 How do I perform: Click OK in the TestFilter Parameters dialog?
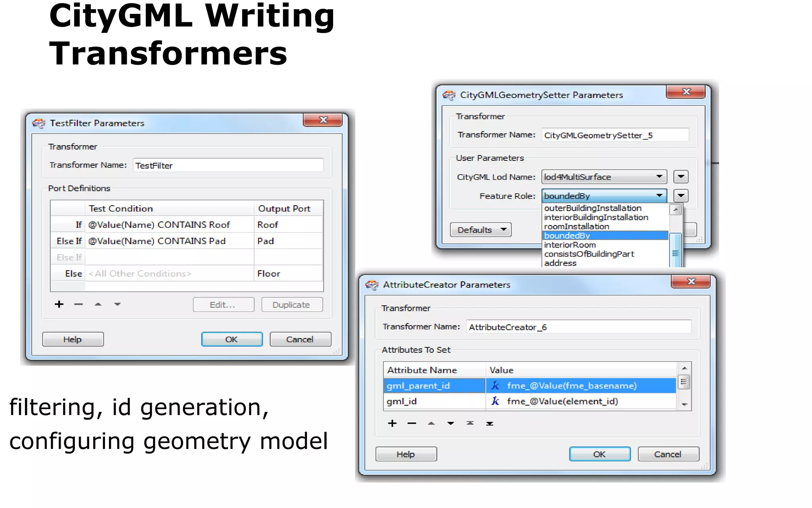(232, 339)
